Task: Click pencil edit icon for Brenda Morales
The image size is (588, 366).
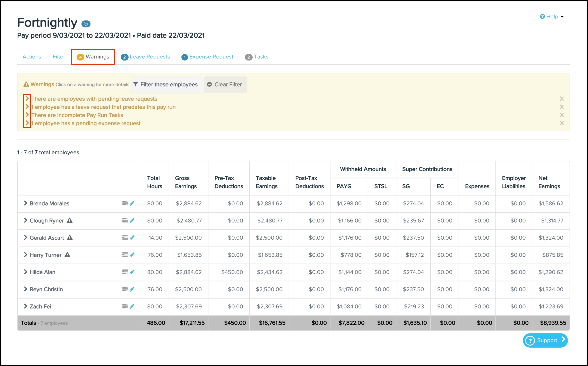Action: coord(132,203)
